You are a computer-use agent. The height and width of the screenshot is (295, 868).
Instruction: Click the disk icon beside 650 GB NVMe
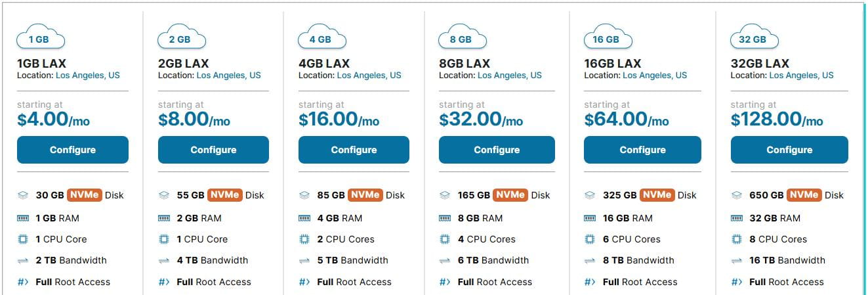tap(737, 195)
